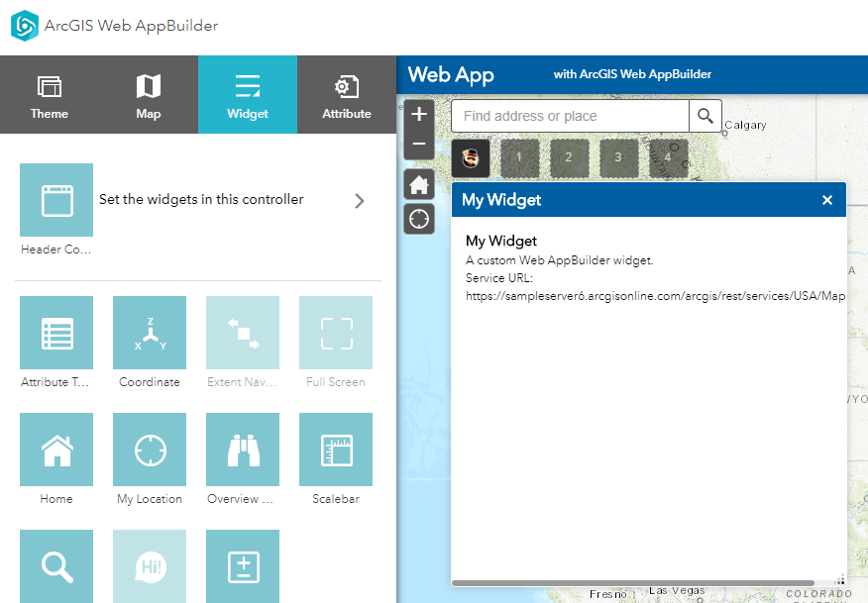The height and width of the screenshot is (603, 868).
Task: Open the Theme tab
Action: (49, 94)
